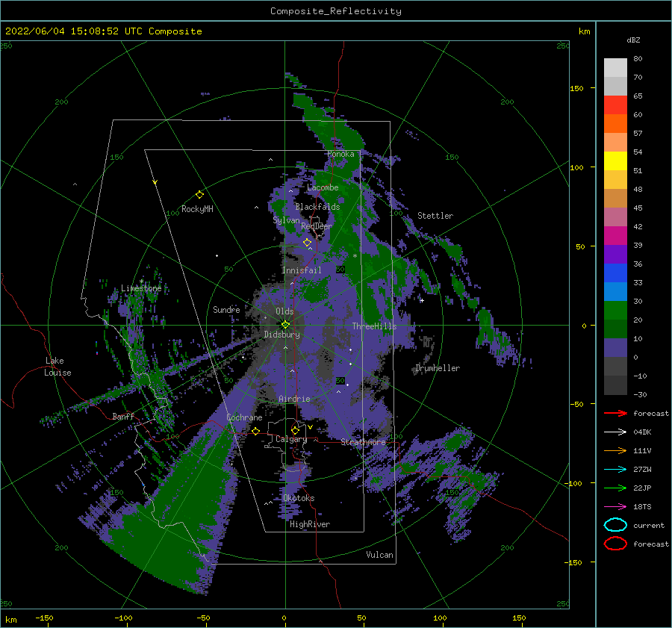This screenshot has width=672, height=628.
Task: Click the Drumheller town label
Action: click(x=438, y=368)
